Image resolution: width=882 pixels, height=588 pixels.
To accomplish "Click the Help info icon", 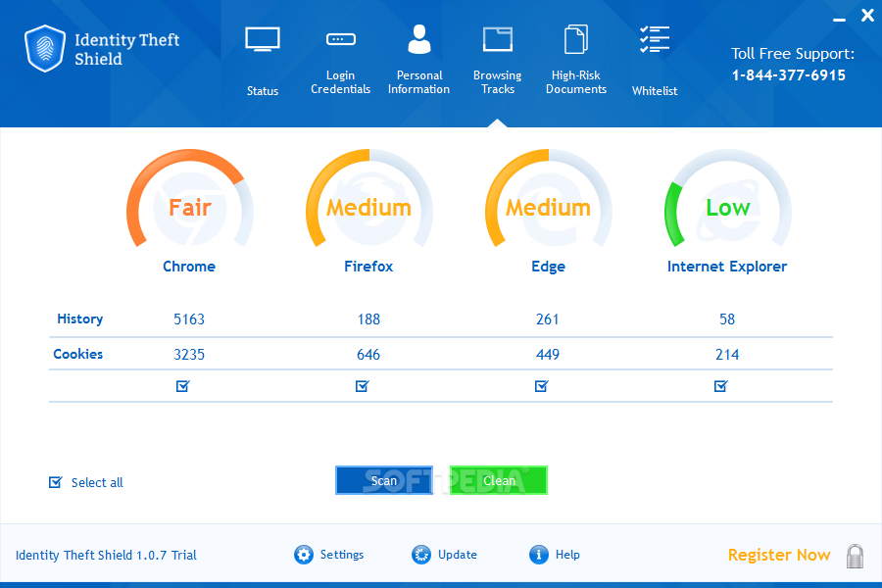I will 538,555.
